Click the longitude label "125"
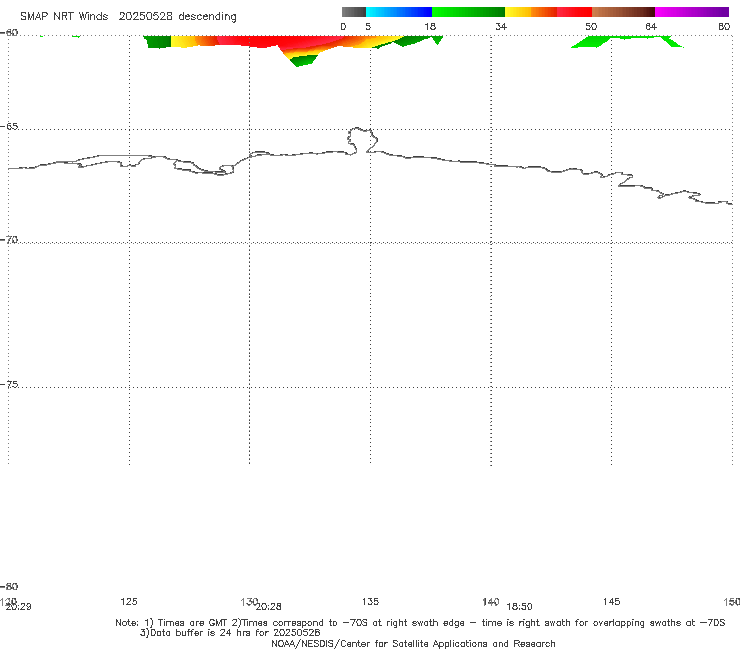 pyautogui.click(x=129, y=601)
